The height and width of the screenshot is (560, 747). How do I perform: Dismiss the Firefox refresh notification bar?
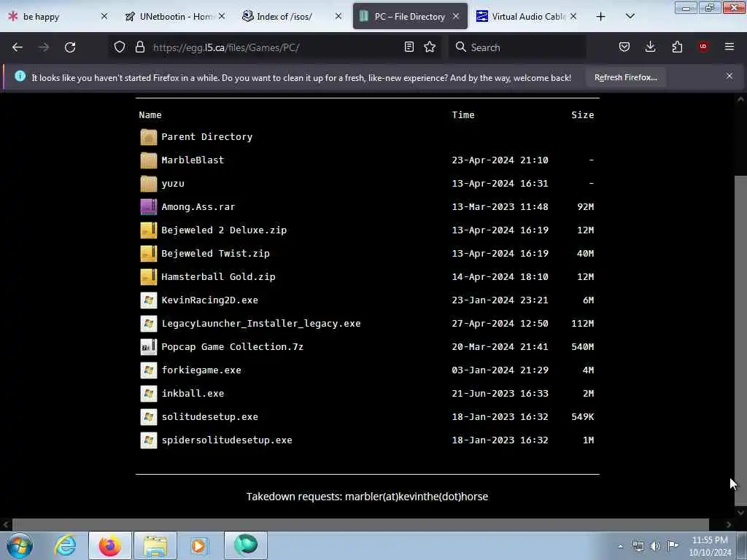click(729, 76)
